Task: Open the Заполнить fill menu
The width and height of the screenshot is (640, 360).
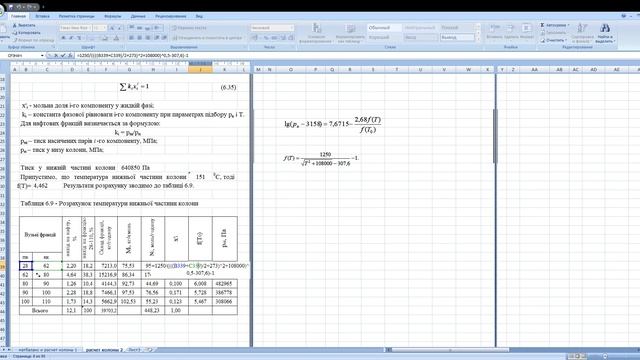Action: [554, 33]
